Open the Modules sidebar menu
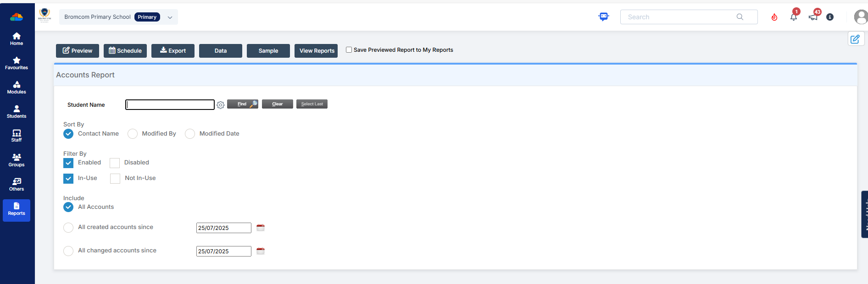868x284 pixels. (x=17, y=87)
